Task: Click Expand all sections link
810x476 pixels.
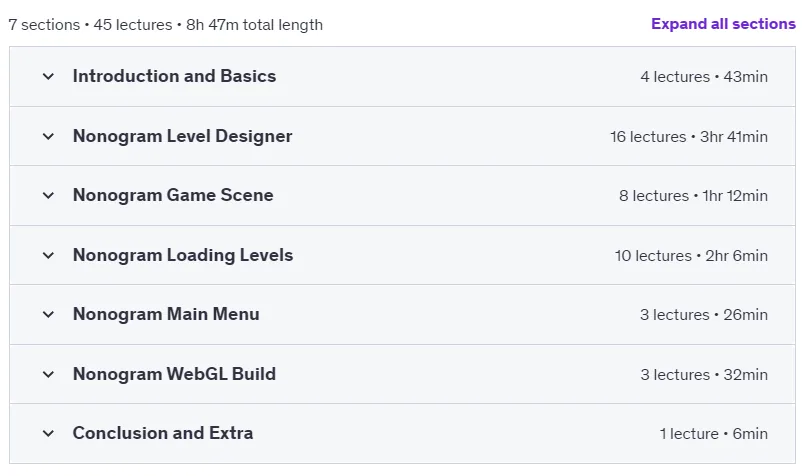Action: point(723,24)
